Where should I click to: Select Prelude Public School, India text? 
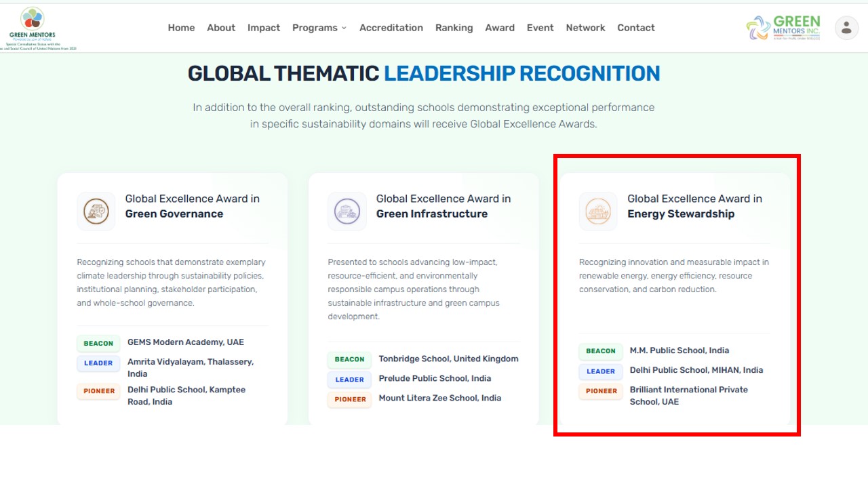point(435,378)
